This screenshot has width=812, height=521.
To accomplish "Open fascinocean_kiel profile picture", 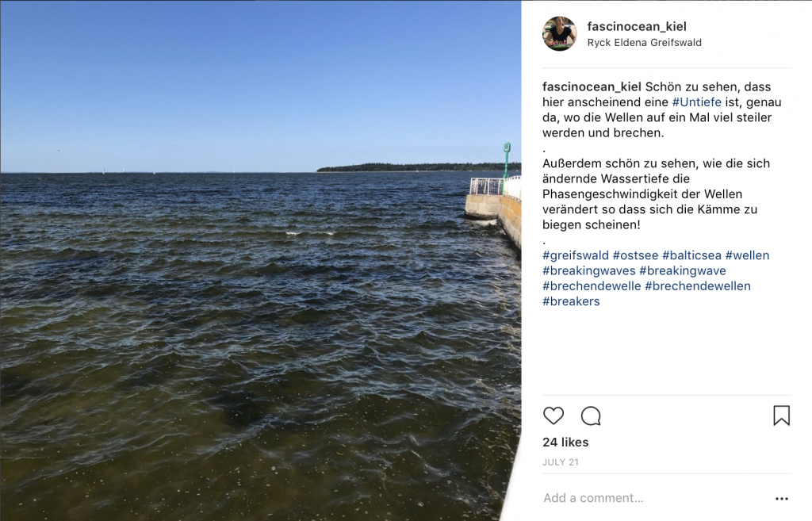I will (559, 33).
